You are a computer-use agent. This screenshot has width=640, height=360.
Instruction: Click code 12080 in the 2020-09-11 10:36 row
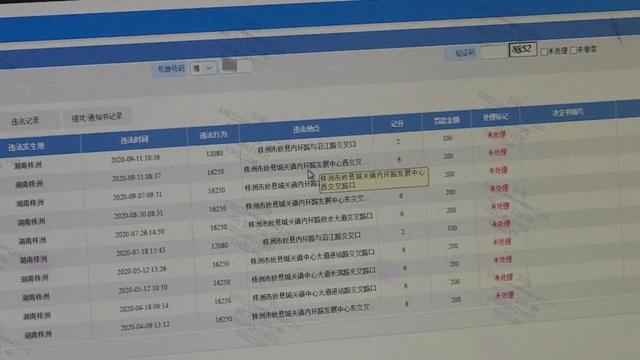(x=214, y=154)
